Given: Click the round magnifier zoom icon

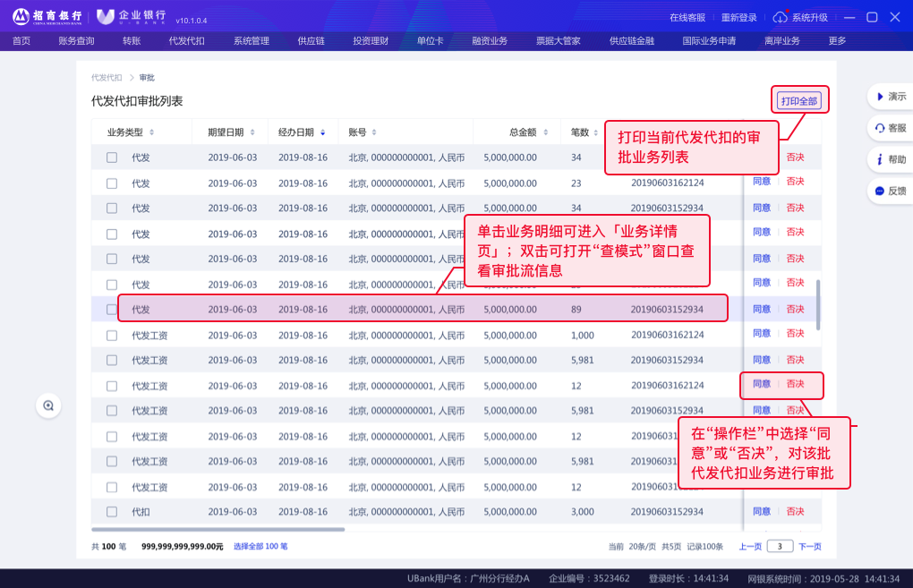Looking at the screenshot, I should click(x=48, y=405).
